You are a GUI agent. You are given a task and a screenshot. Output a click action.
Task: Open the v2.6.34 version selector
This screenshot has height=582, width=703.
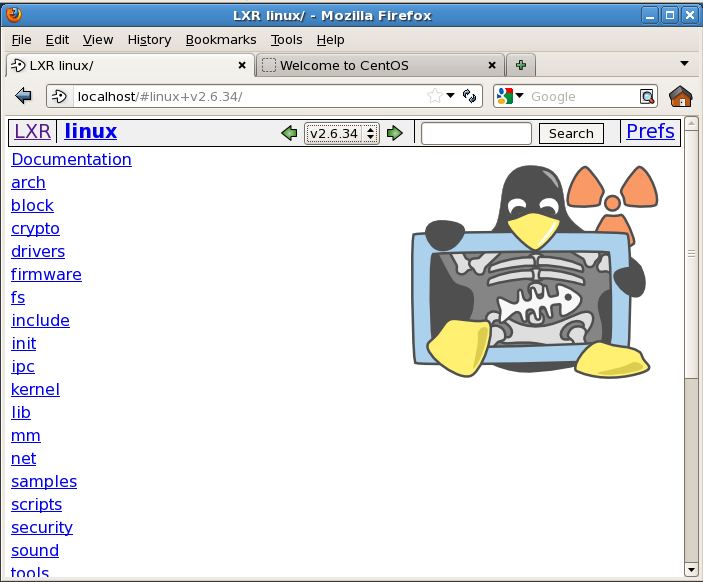point(342,134)
